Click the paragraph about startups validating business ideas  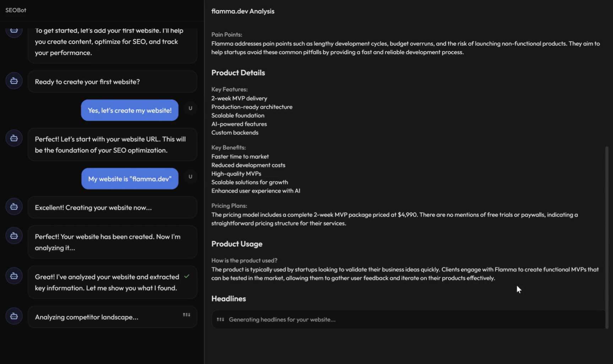point(405,274)
